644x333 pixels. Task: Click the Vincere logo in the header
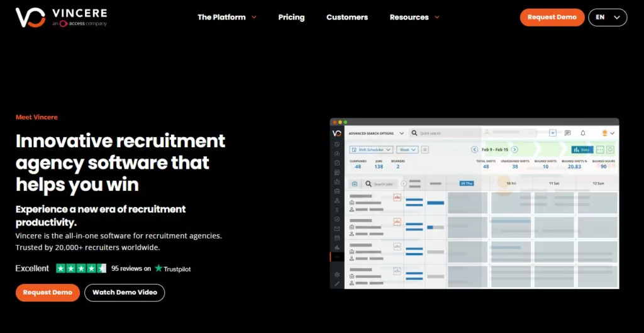click(x=61, y=17)
